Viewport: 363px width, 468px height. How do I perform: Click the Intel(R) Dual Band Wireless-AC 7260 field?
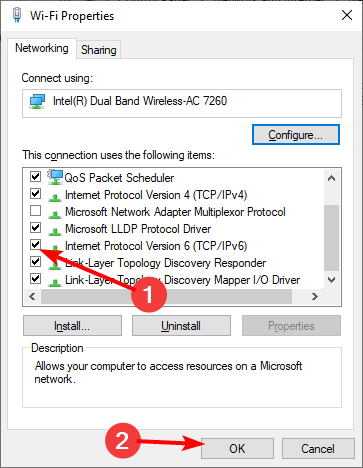[182, 103]
